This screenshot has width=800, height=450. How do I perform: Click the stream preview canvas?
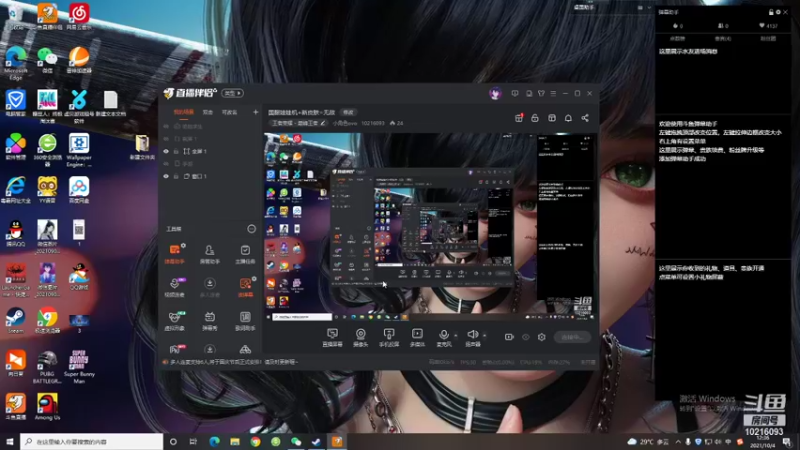click(429, 227)
